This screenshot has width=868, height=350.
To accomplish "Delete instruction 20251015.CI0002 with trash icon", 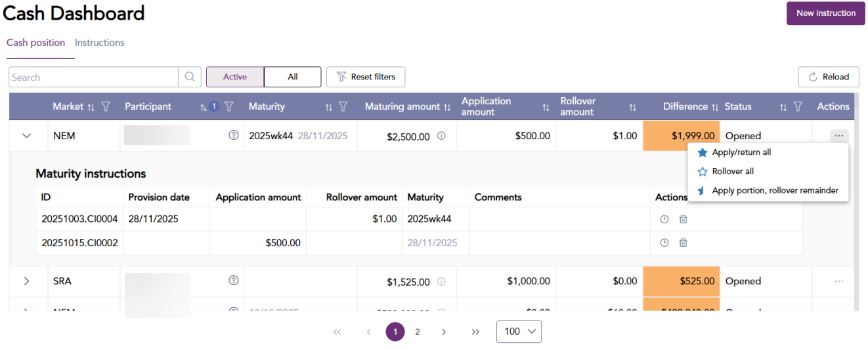I will [683, 243].
